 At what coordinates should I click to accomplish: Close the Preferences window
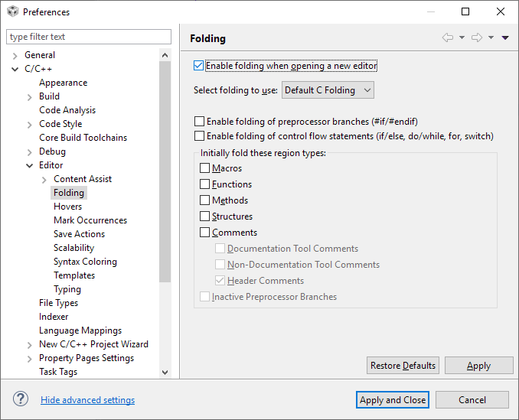501,11
